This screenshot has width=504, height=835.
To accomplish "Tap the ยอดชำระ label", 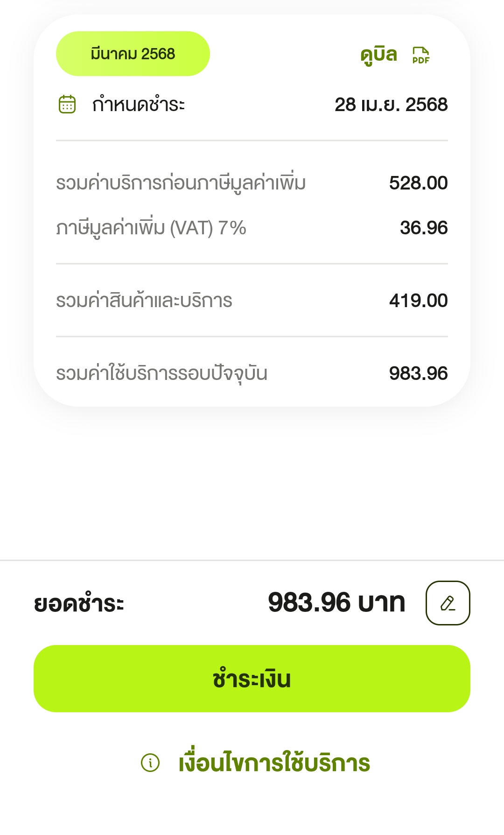I will tap(79, 603).
